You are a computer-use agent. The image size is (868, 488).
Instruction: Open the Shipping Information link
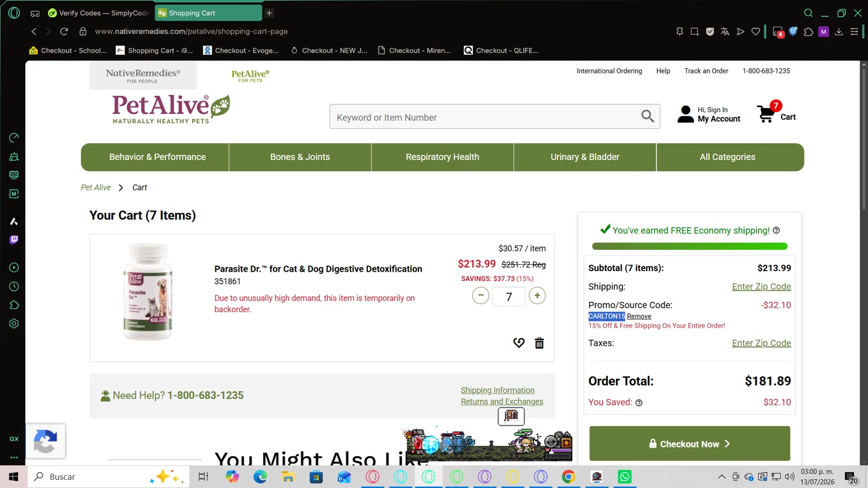(x=498, y=391)
